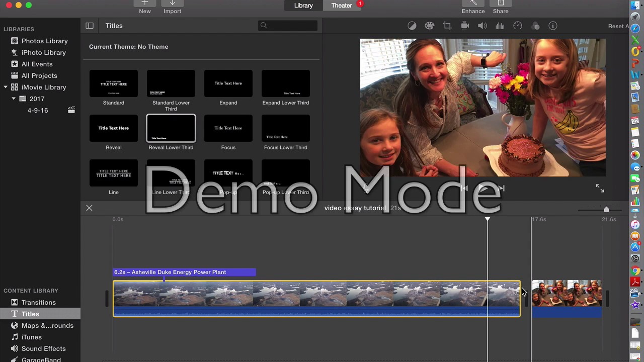
Task: Select the aerial power plant video clip
Action: click(316, 299)
